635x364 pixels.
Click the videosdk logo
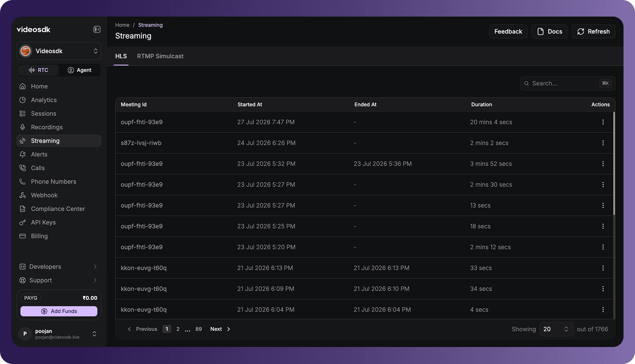[34, 29]
